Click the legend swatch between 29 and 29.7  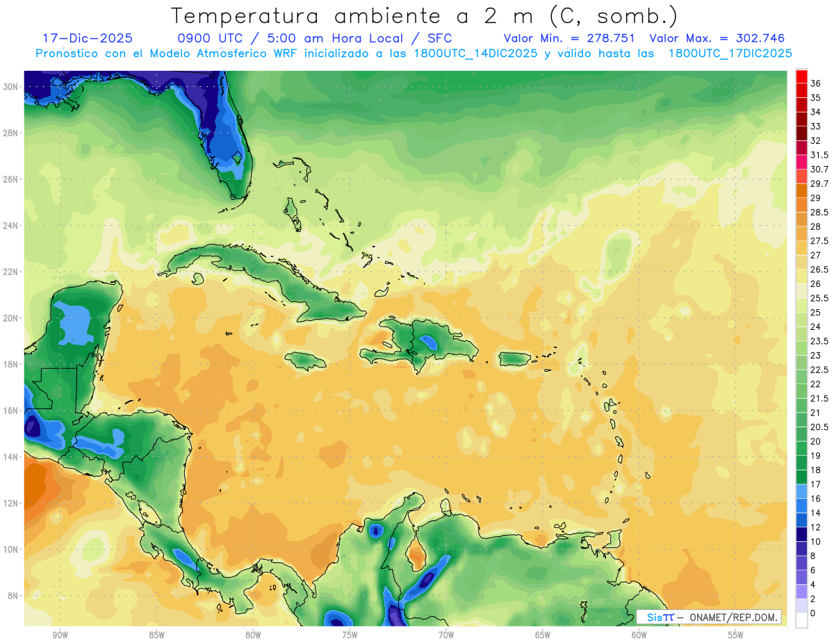(801, 191)
